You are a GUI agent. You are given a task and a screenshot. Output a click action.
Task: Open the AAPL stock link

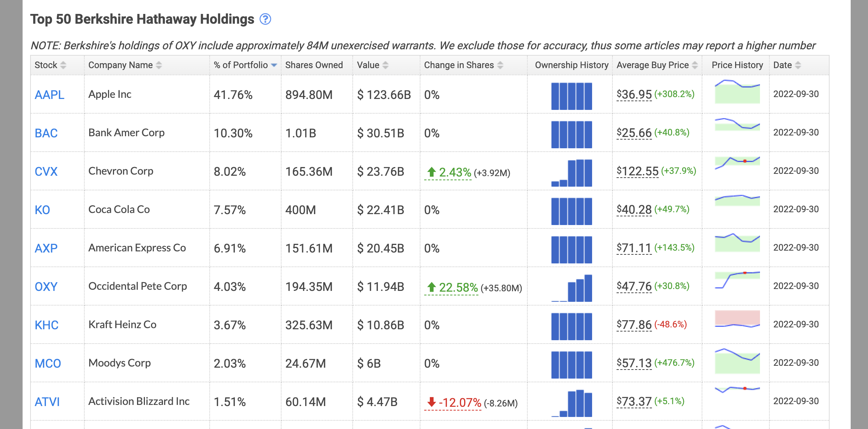(49, 95)
